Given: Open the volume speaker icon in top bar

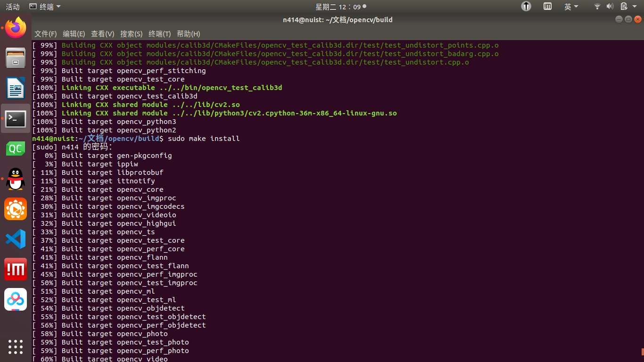Looking at the screenshot, I should [x=610, y=7].
